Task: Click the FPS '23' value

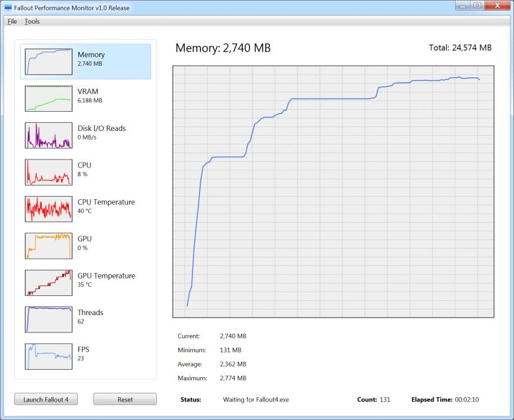Action: tap(81, 359)
